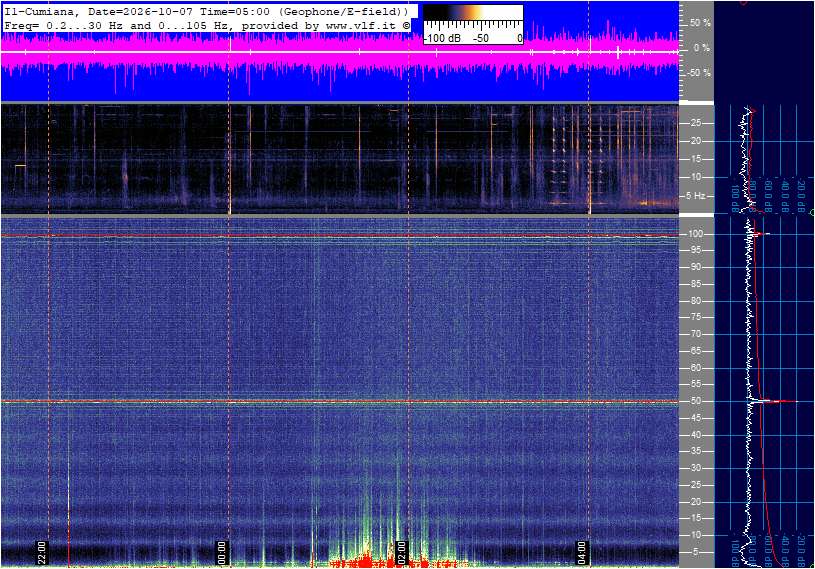This screenshot has width=815, height=569.
Task: Click the 40 Hz label on the lower axis
Action: pyautogui.click(x=695, y=435)
